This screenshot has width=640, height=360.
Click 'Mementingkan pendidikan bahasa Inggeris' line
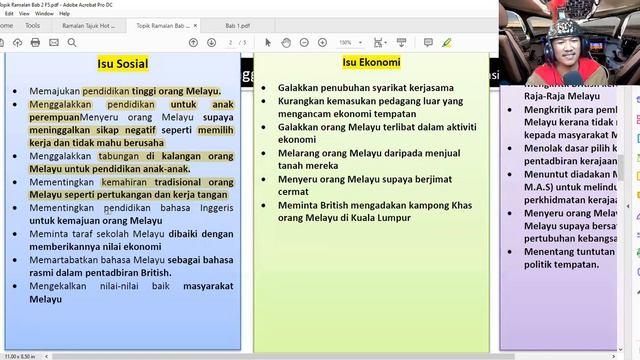[x=131, y=208]
